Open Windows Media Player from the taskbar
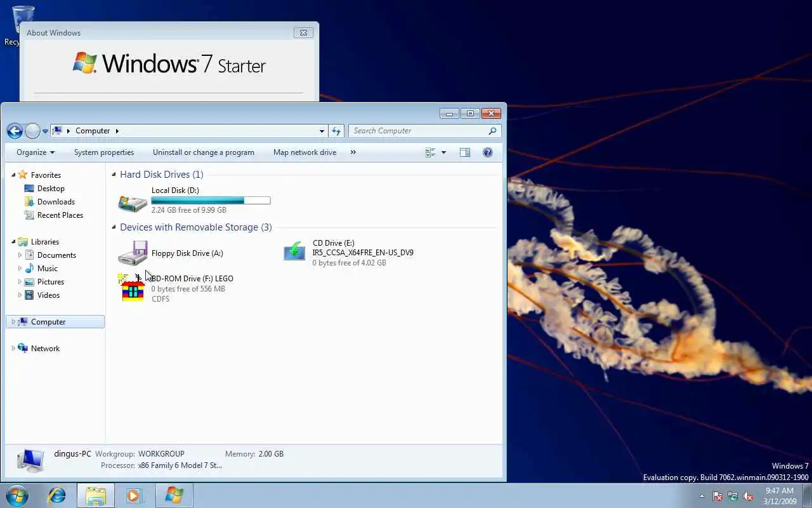The height and width of the screenshot is (508, 812). point(134,495)
